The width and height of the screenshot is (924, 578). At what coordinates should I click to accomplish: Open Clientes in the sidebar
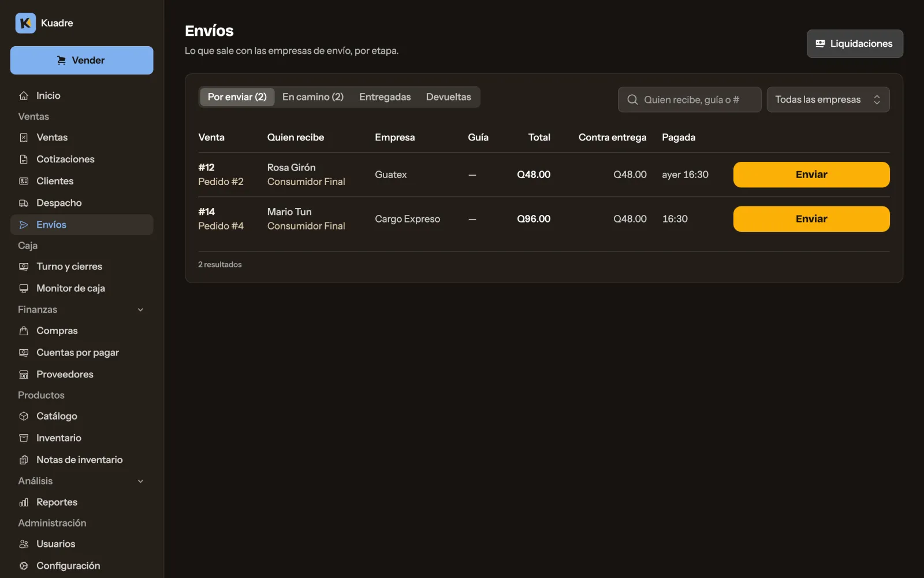click(x=81, y=181)
